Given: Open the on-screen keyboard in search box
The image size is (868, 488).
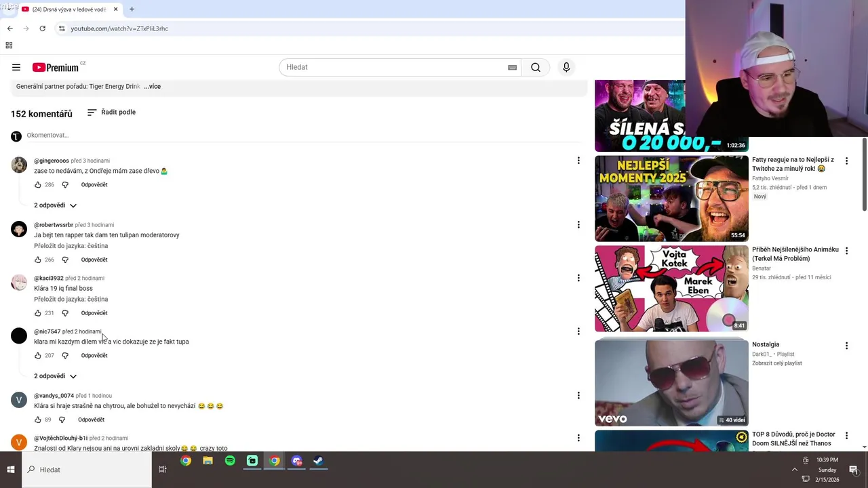Looking at the screenshot, I should pos(512,67).
